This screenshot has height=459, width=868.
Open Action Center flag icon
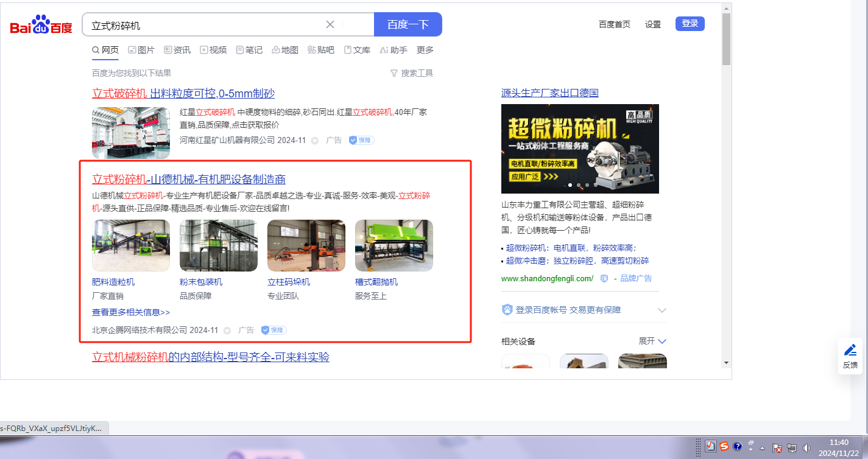pos(777,448)
